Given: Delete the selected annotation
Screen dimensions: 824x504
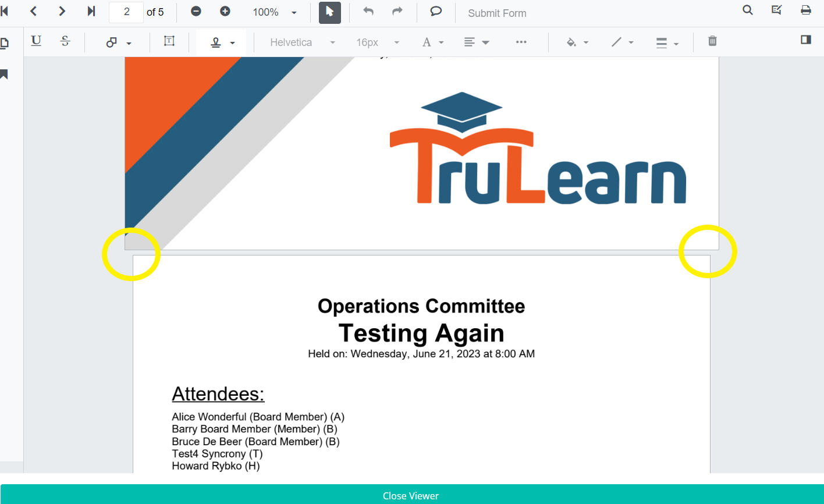Looking at the screenshot, I should pyautogui.click(x=712, y=41).
